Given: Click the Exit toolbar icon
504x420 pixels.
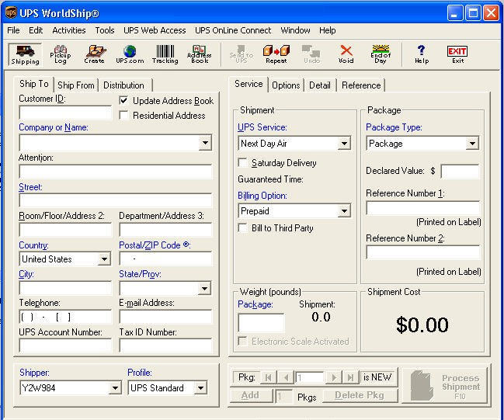Looking at the screenshot, I should coord(457,54).
